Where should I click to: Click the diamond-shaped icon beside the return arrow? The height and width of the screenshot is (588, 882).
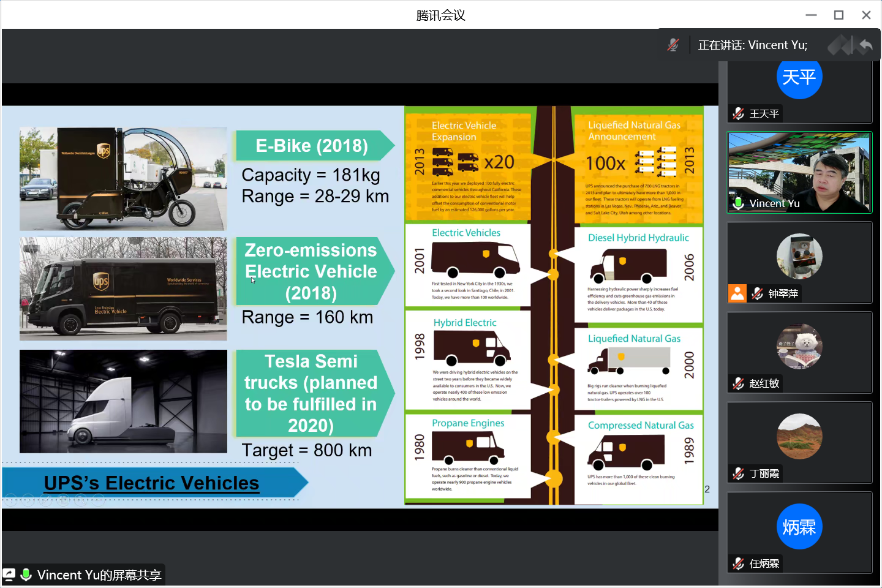pyautogui.click(x=839, y=45)
